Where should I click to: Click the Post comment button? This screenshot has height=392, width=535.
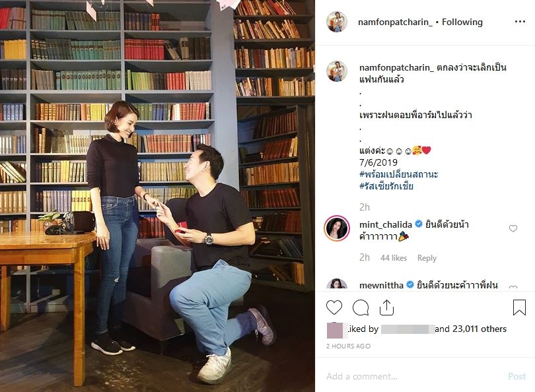[x=517, y=376]
